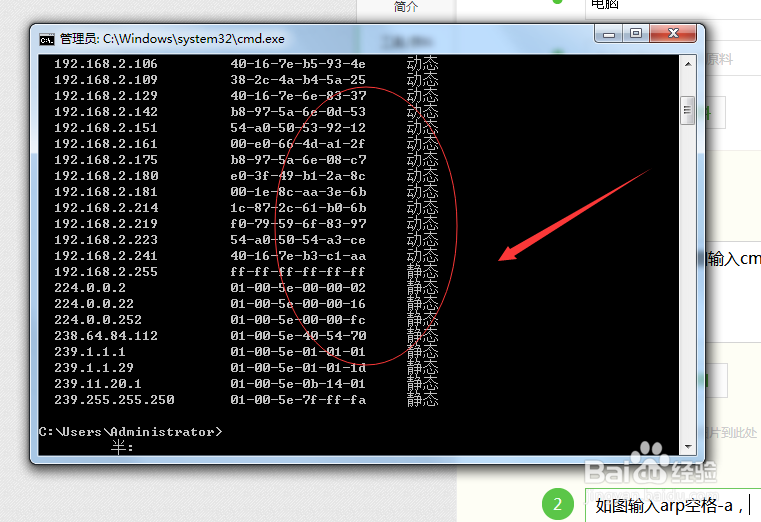Click the vertical scrollbar thumb
This screenshot has height=522, width=761.
(687, 111)
